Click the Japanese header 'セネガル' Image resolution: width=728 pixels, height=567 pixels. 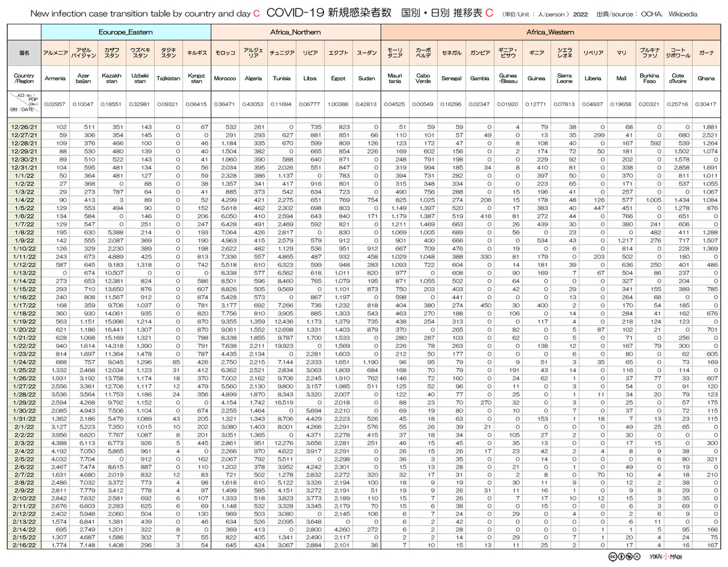(451, 53)
